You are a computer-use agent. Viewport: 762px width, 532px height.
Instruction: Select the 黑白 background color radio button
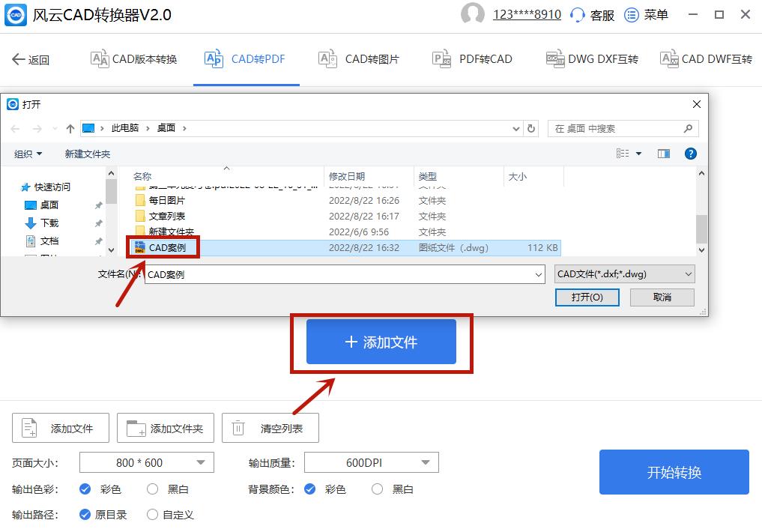point(377,489)
